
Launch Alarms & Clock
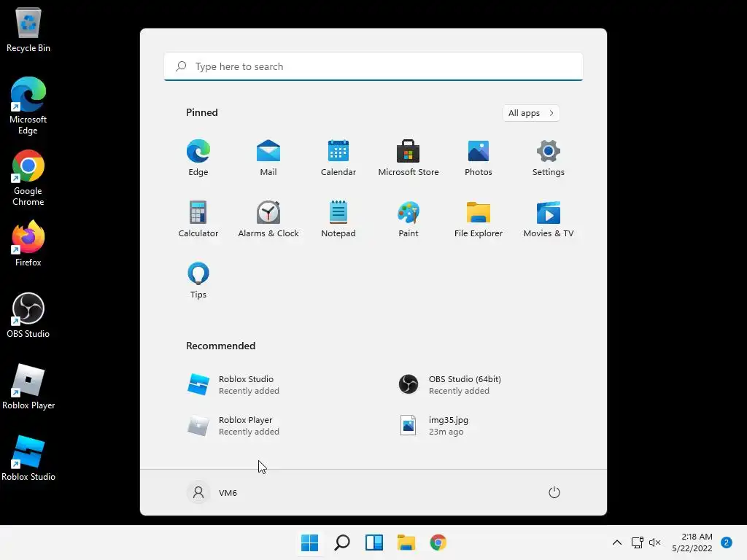click(x=268, y=219)
